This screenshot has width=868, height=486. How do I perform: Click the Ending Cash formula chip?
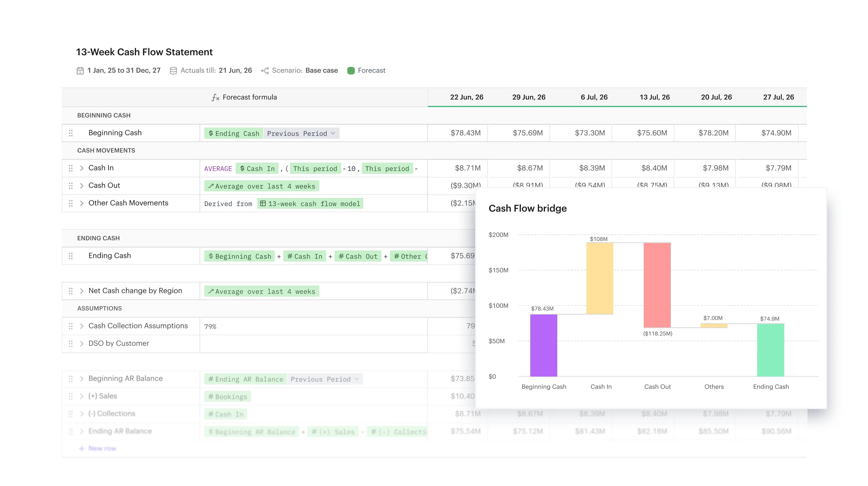233,133
